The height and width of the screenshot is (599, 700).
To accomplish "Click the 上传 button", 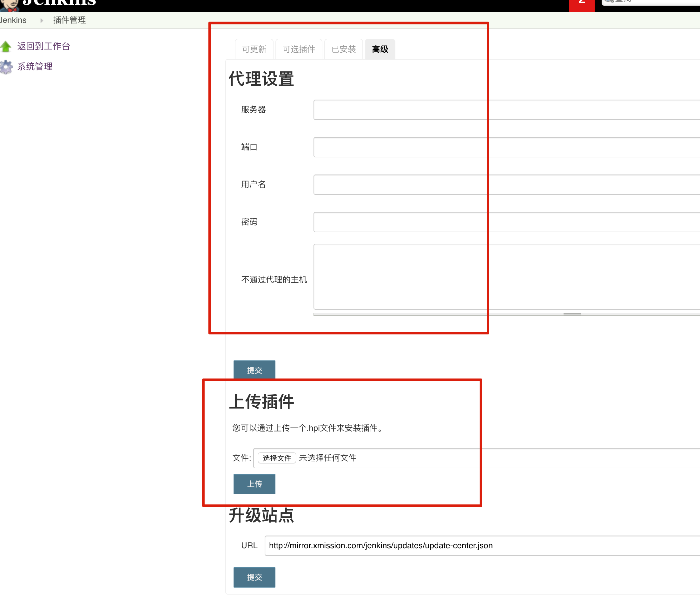I will [x=254, y=484].
